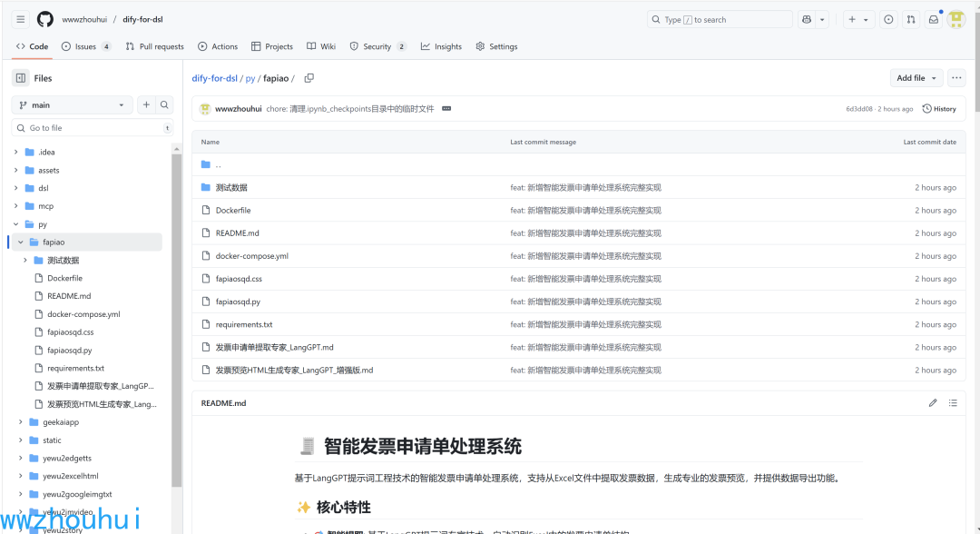Open the hamburger navigation menu
The width and height of the screenshot is (980, 534).
20,19
